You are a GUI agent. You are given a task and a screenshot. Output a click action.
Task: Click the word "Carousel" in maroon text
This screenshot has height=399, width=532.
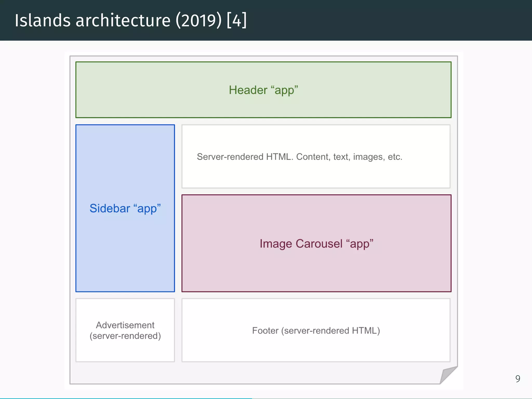pyautogui.click(x=319, y=244)
